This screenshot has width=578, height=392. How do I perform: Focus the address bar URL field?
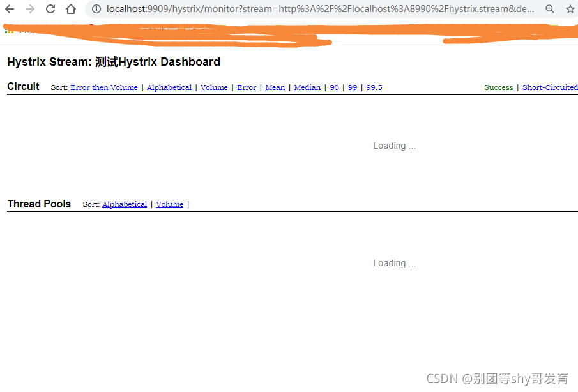coord(320,9)
